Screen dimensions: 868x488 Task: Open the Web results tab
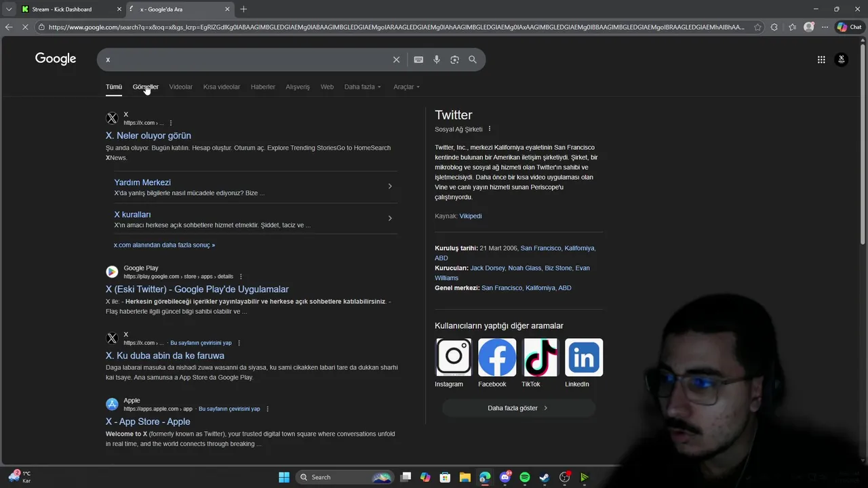[327, 87]
